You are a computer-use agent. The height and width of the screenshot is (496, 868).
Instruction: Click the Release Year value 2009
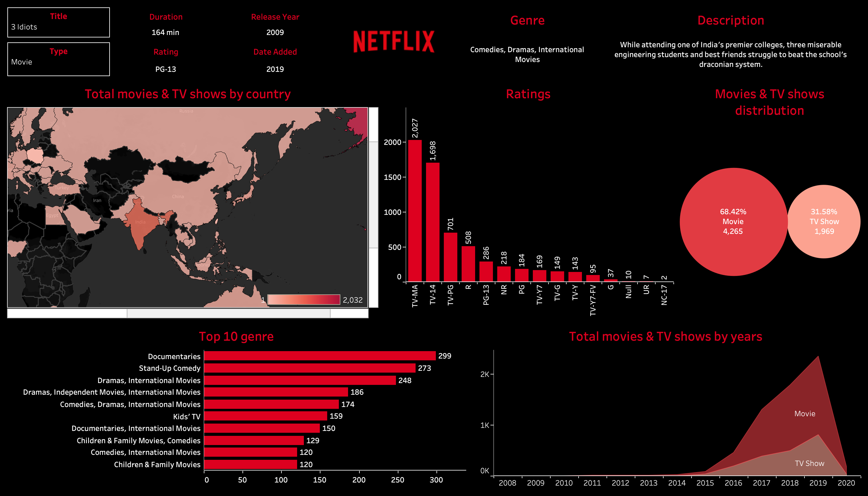tap(275, 32)
